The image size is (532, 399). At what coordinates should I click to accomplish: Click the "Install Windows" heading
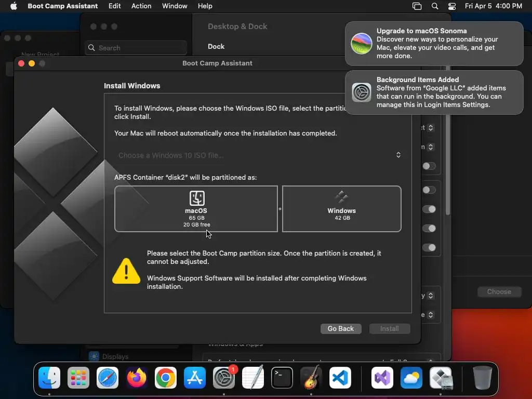pos(132,86)
